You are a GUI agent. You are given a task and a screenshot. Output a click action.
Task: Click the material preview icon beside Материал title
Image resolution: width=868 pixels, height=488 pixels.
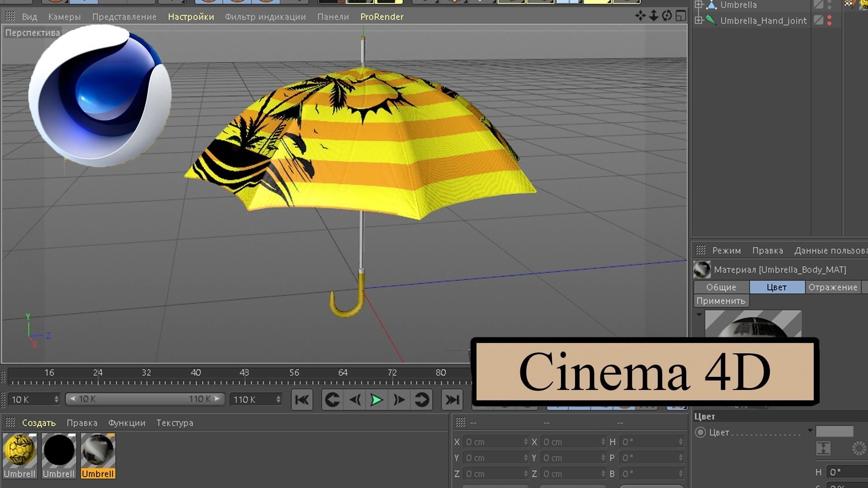(x=702, y=270)
